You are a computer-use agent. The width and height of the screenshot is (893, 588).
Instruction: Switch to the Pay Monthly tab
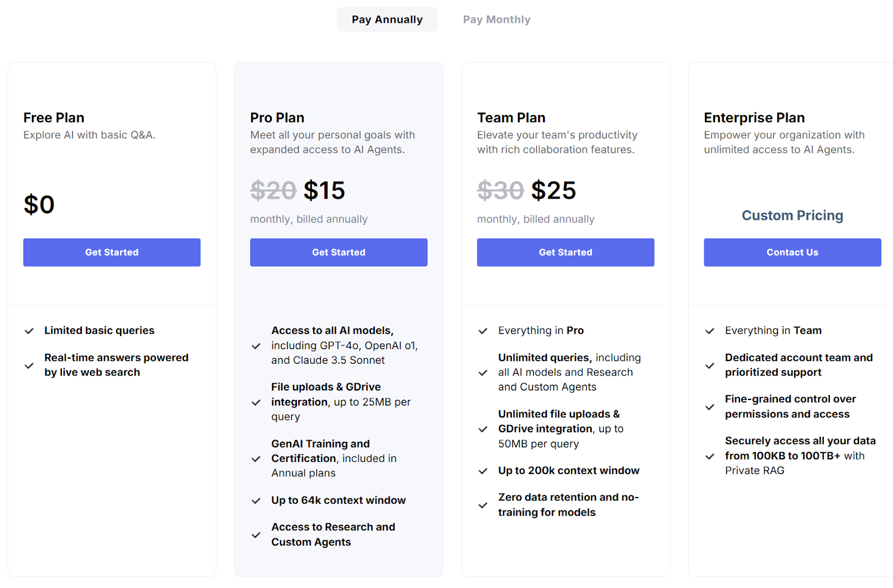(x=496, y=19)
